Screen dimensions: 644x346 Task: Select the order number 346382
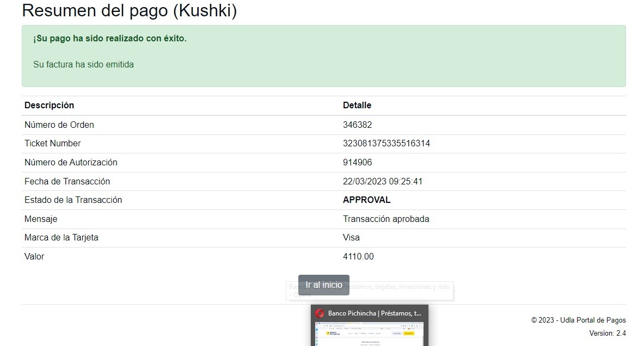(357, 125)
